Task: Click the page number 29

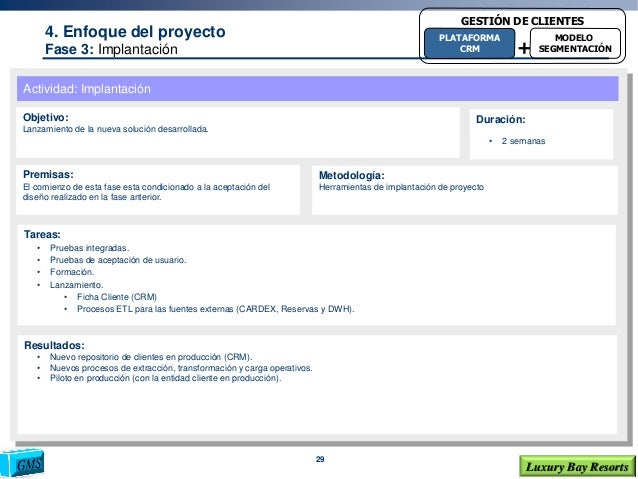Action: click(x=320, y=459)
